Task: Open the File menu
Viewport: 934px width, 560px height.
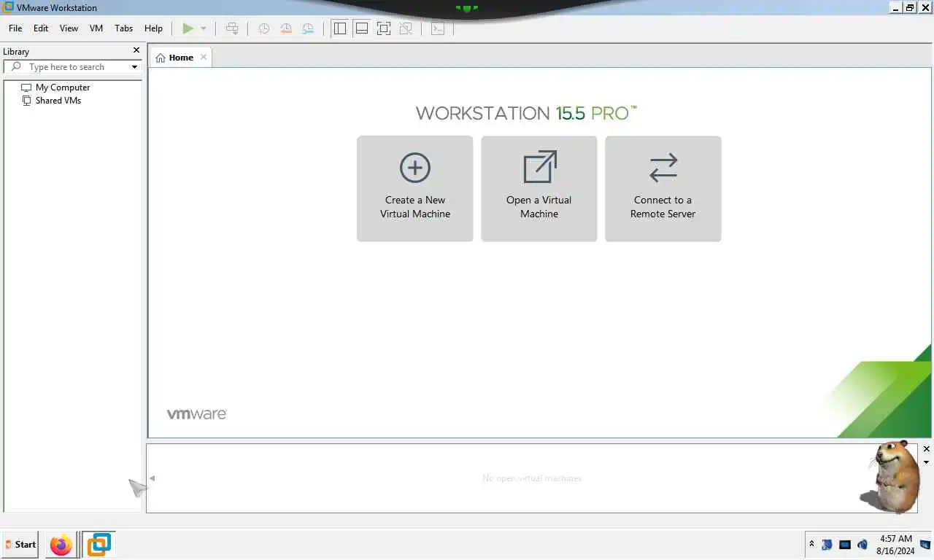Action: 15,28
